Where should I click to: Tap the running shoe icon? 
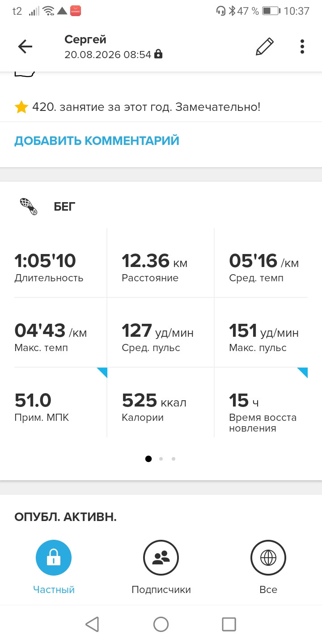pos(29,207)
